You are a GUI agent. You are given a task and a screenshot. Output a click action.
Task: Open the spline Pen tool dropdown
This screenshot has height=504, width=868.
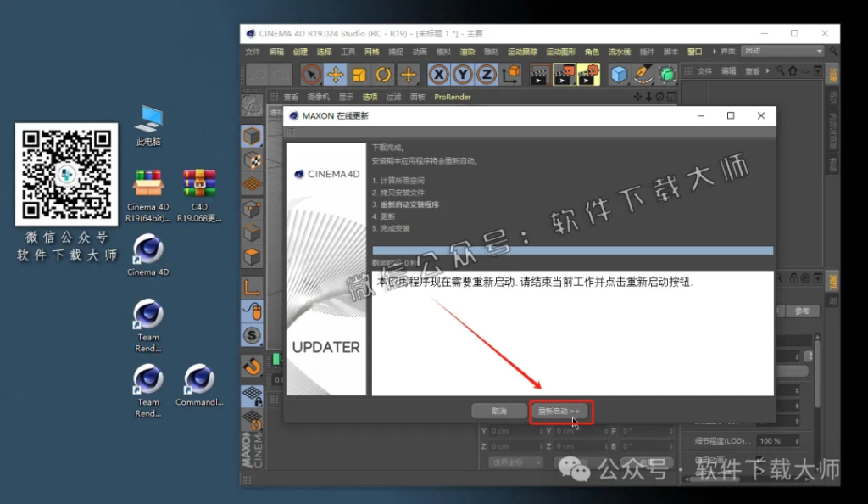(644, 75)
